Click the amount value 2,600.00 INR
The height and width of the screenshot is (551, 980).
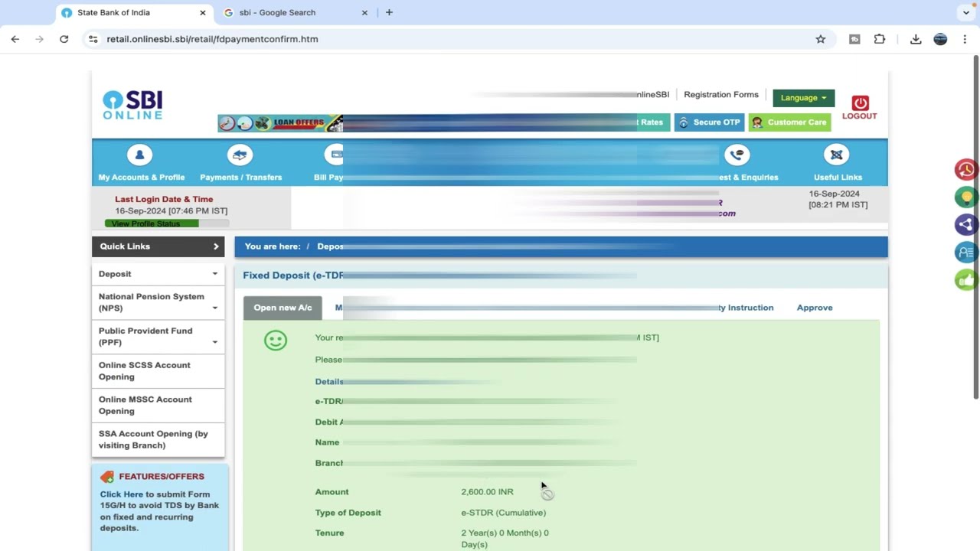[x=488, y=492]
